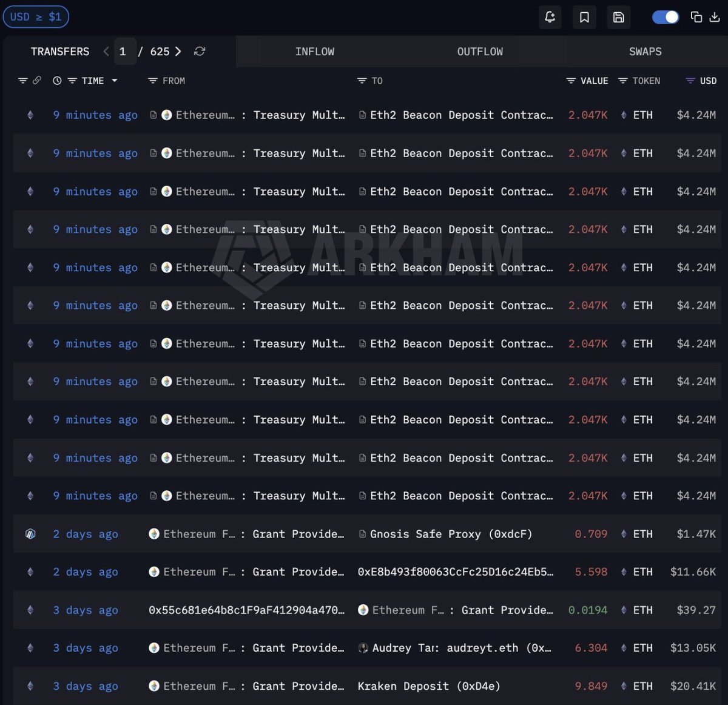Click the save disk icon

point(618,17)
